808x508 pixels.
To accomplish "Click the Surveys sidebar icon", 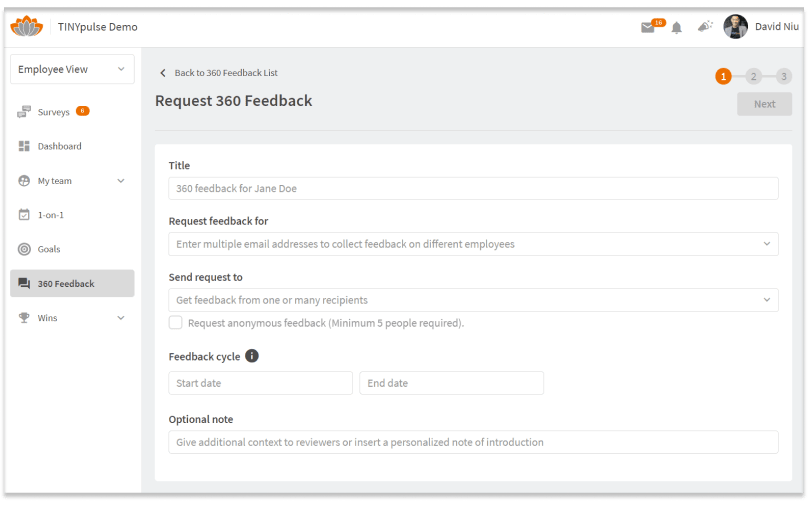I will [x=24, y=112].
